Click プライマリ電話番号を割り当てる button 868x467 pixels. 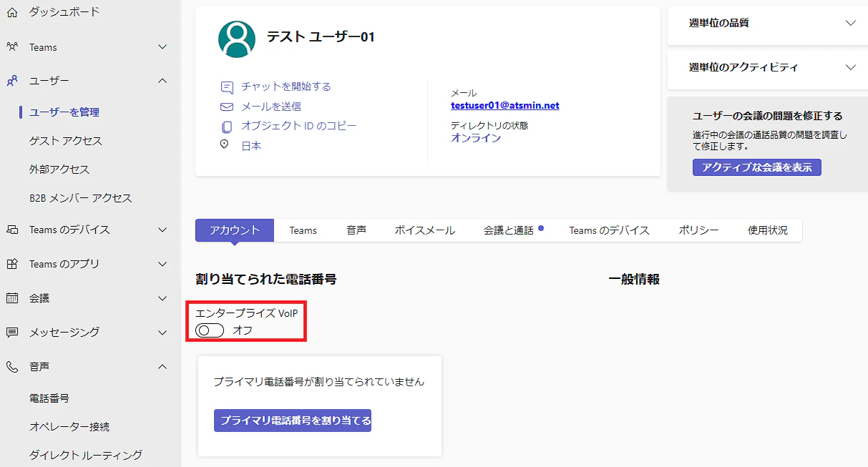(293, 421)
